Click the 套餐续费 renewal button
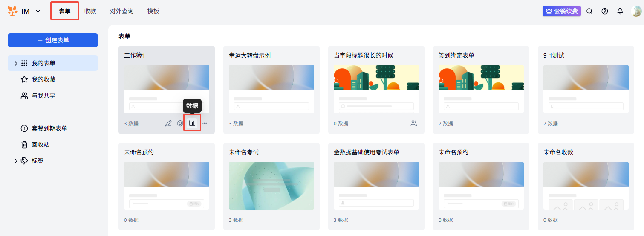 [561, 11]
